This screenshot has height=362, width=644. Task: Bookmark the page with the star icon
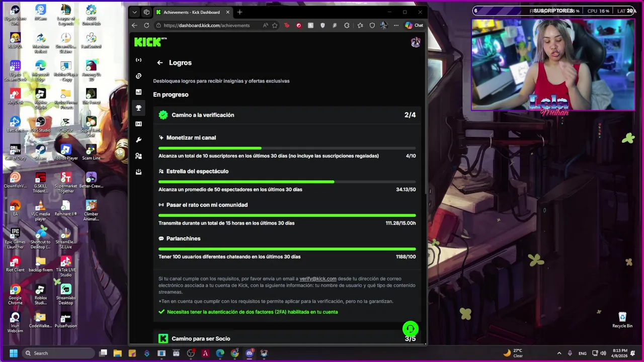pos(275,25)
